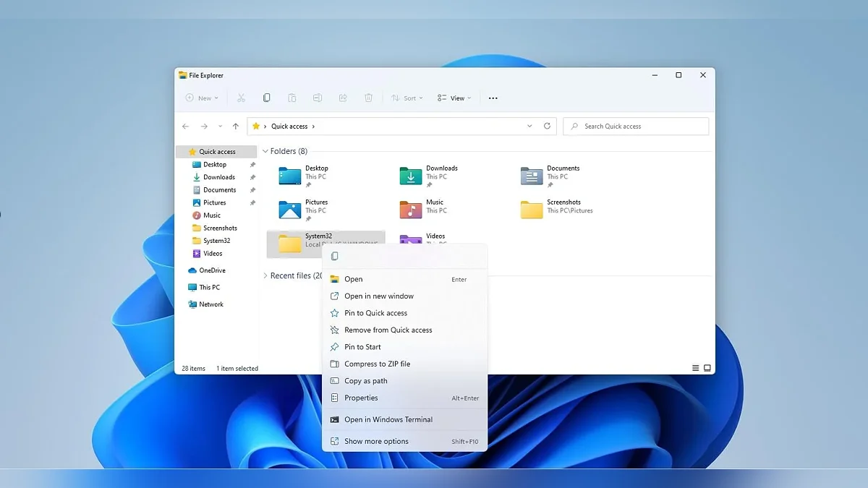Click the Delete trash icon in toolbar
Image resolution: width=868 pixels, height=488 pixels.
pyautogui.click(x=368, y=98)
